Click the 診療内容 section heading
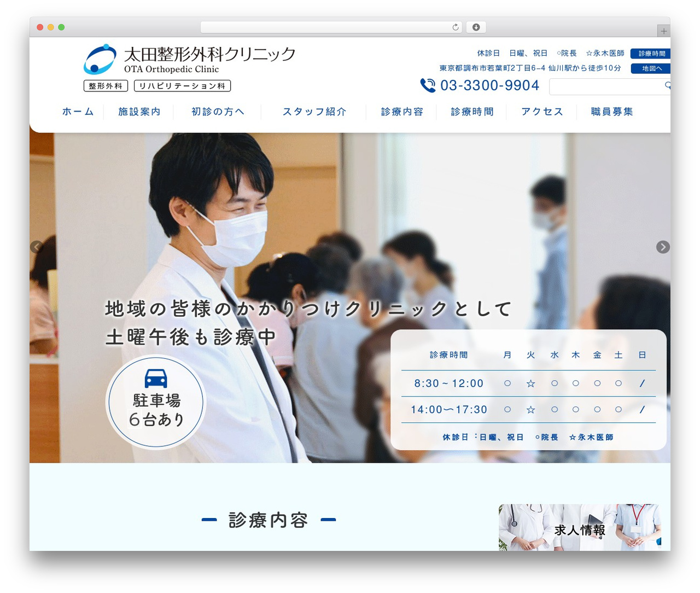Image resolution: width=700 pixels, height=593 pixels. pyautogui.click(x=268, y=520)
